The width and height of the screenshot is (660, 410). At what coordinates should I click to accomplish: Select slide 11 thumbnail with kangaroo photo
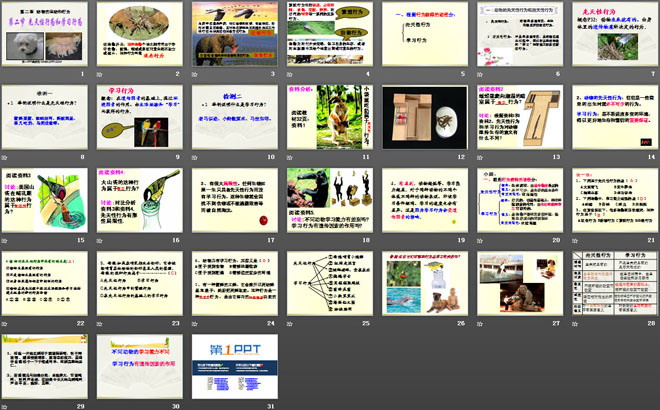pyautogui.click(x=330, y=117)
